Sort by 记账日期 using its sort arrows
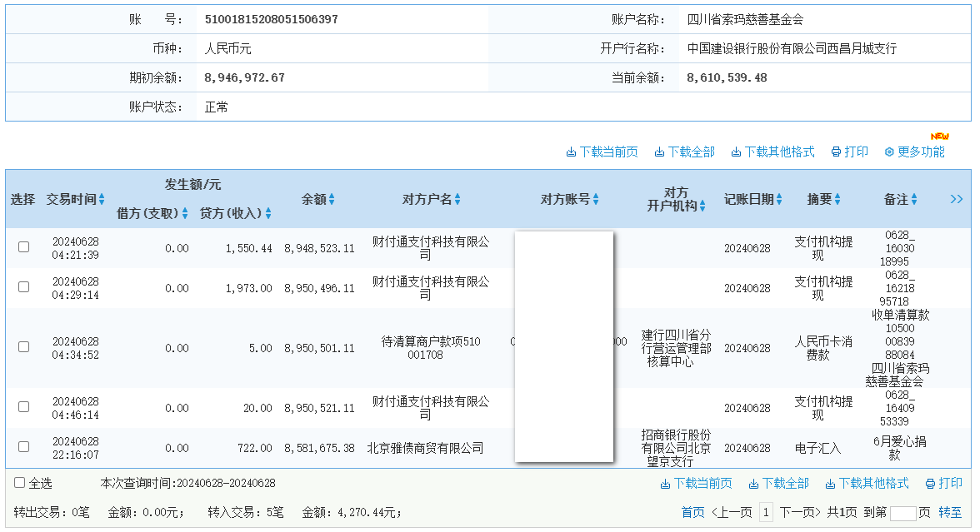980x532 pixels. pyautogui.click(x=779, y=199)
